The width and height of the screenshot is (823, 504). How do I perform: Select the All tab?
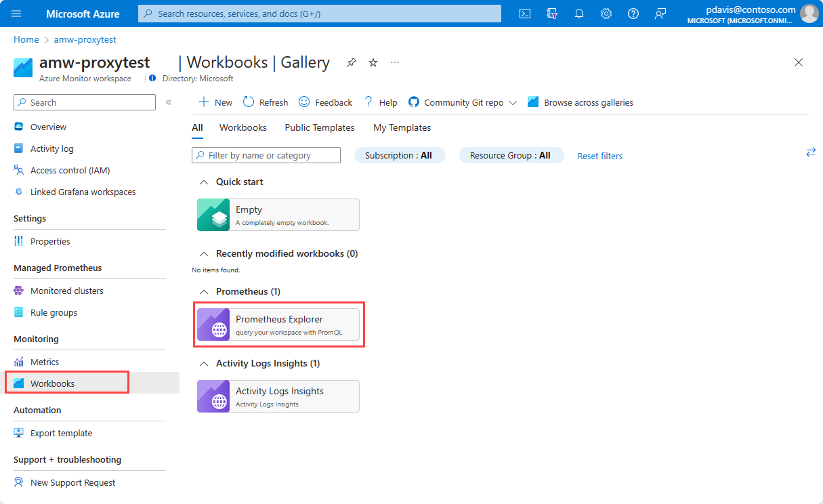pyautogui.click(x=197, y=127)
